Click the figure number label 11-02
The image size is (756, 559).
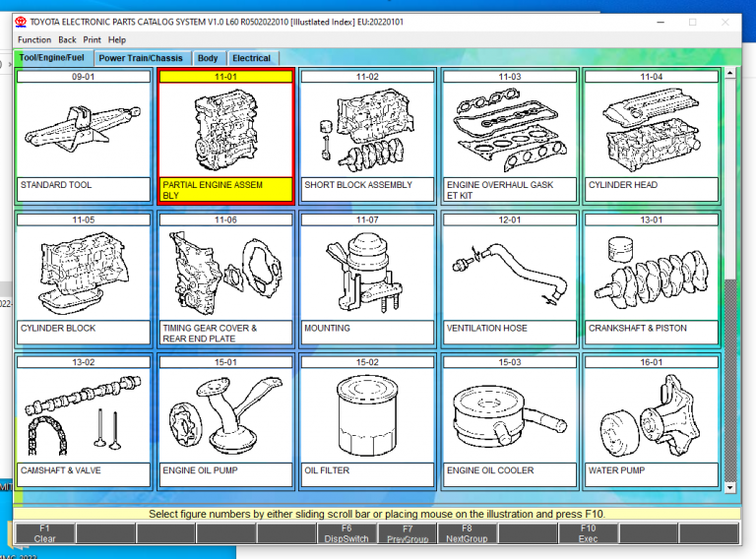tap(367, 77)
